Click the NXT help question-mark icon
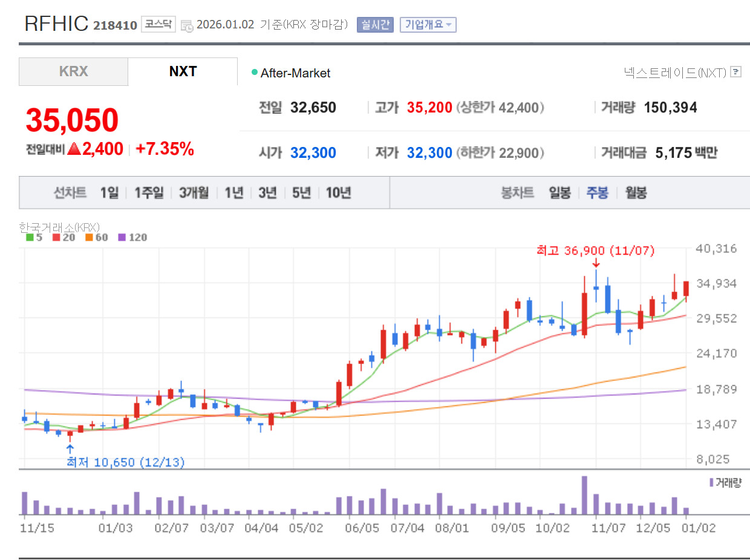This screenshot has height=560, width=750. tap(735, 72)
